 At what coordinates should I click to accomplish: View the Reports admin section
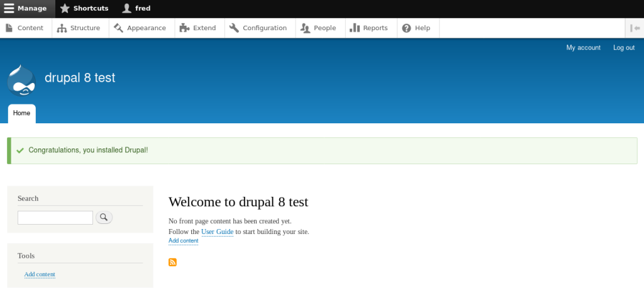pyautogui.click(x=371, y=28)
